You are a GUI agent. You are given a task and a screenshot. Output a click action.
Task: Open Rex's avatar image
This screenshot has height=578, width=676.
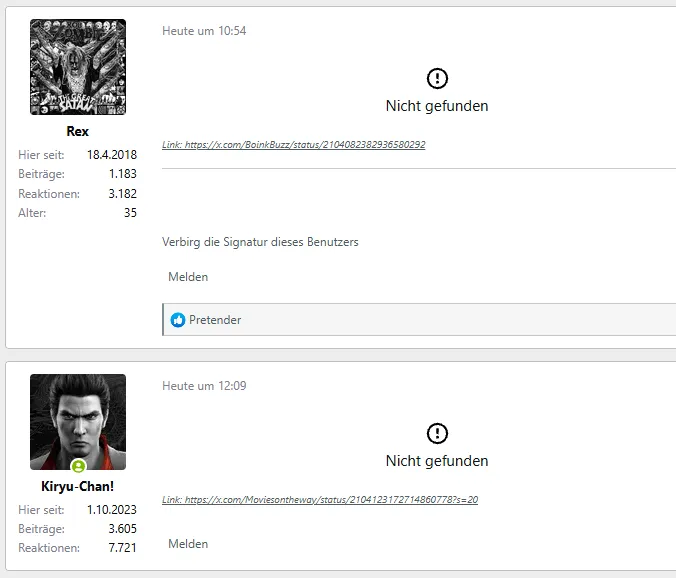[x=78, y=67]
